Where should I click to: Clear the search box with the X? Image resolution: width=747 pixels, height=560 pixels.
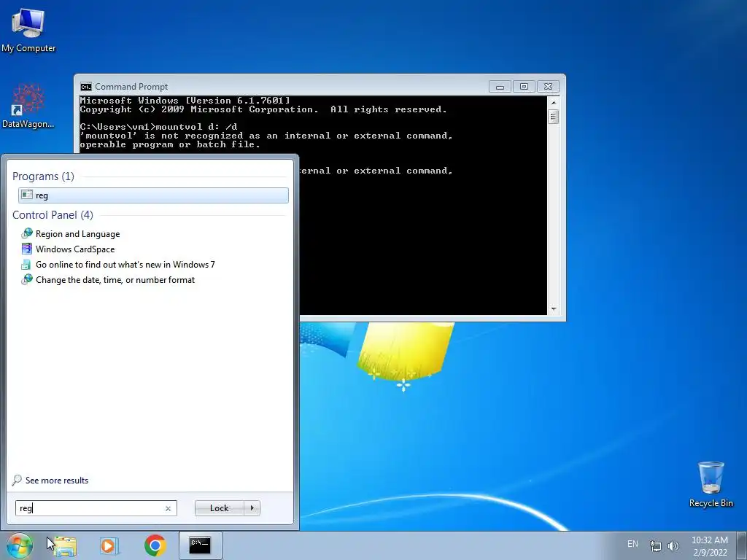point(168,508)
